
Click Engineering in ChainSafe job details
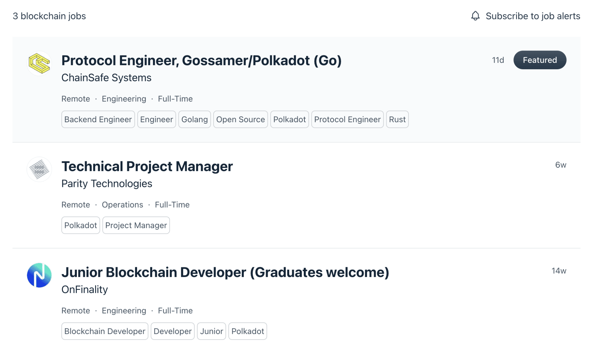click(124, 99)
